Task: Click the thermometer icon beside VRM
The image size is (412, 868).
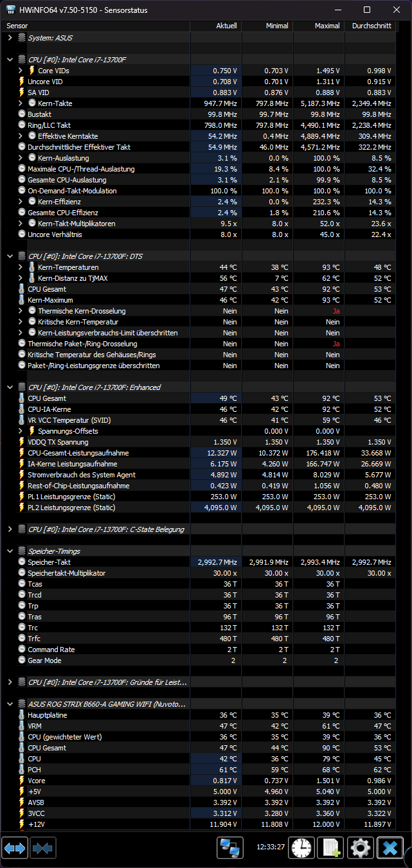Action: (x=22, y=726)
